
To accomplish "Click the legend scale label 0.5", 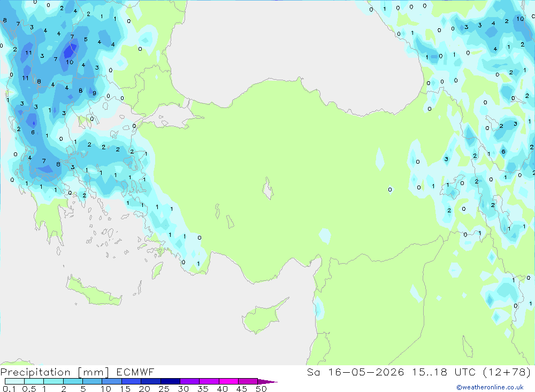I will point(29,389).
